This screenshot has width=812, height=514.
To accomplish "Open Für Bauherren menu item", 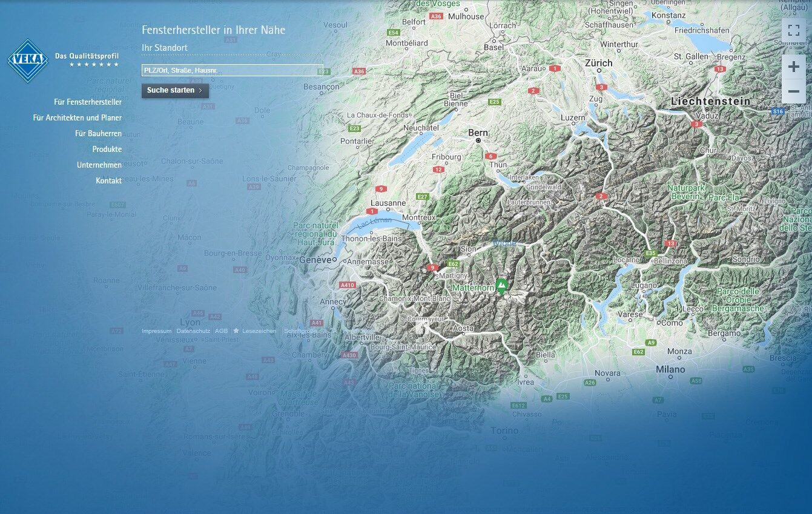I will 99,134.
